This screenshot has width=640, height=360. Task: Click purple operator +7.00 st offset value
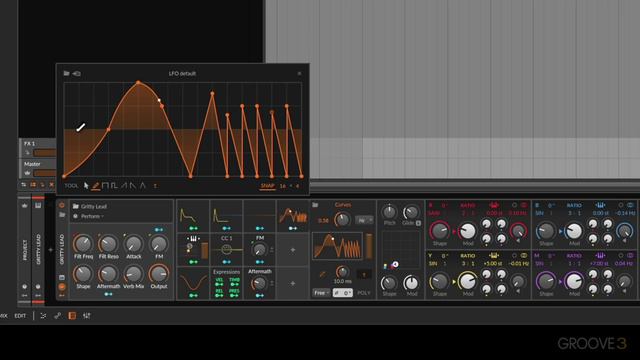[x=600, y=264]
